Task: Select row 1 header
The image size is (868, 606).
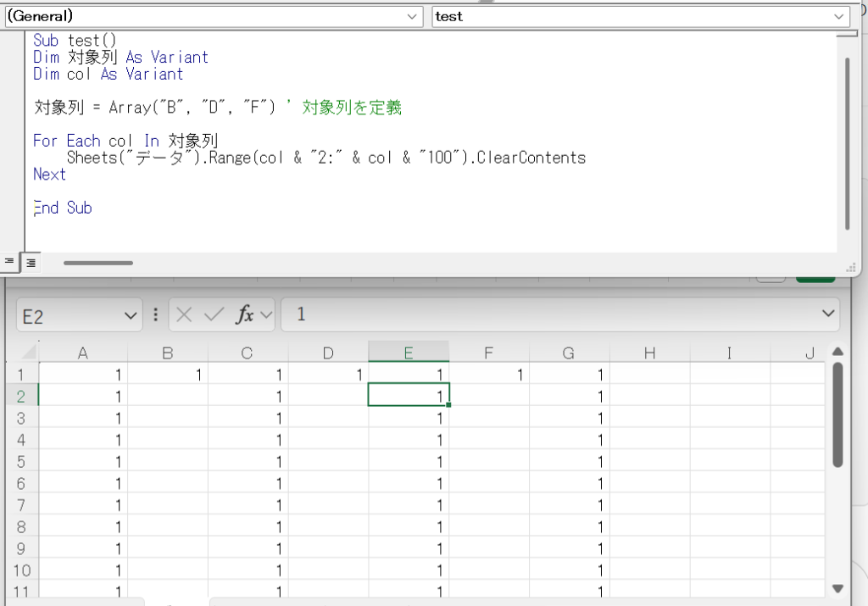Action: pos(21,375)
